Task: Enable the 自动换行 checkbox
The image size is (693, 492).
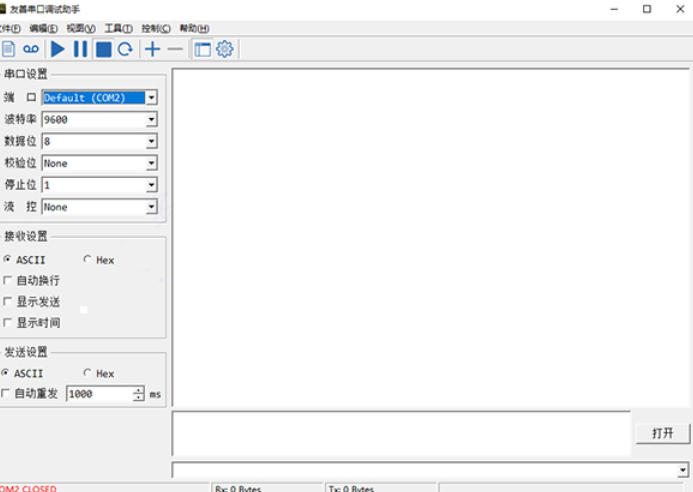Action: [9, 281]
